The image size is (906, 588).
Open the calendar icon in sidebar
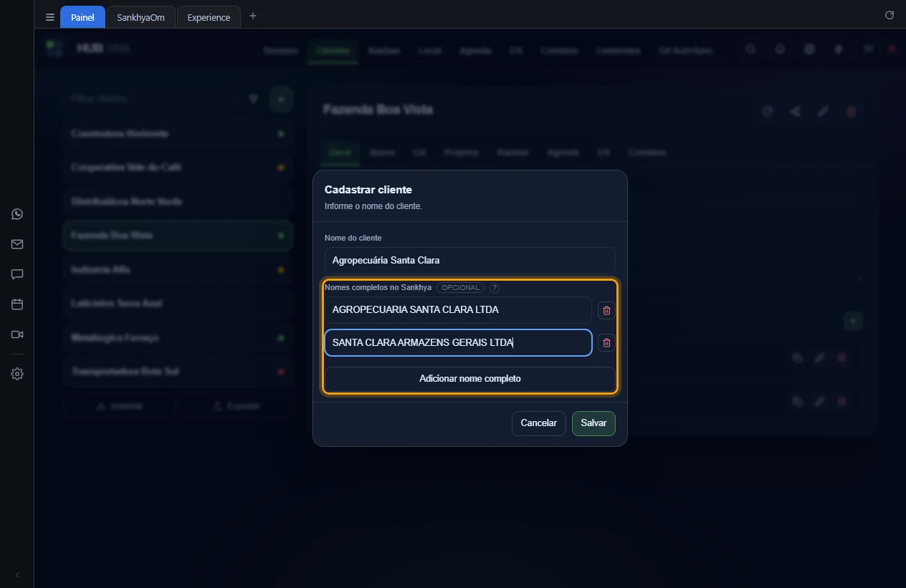coord(17,304)
